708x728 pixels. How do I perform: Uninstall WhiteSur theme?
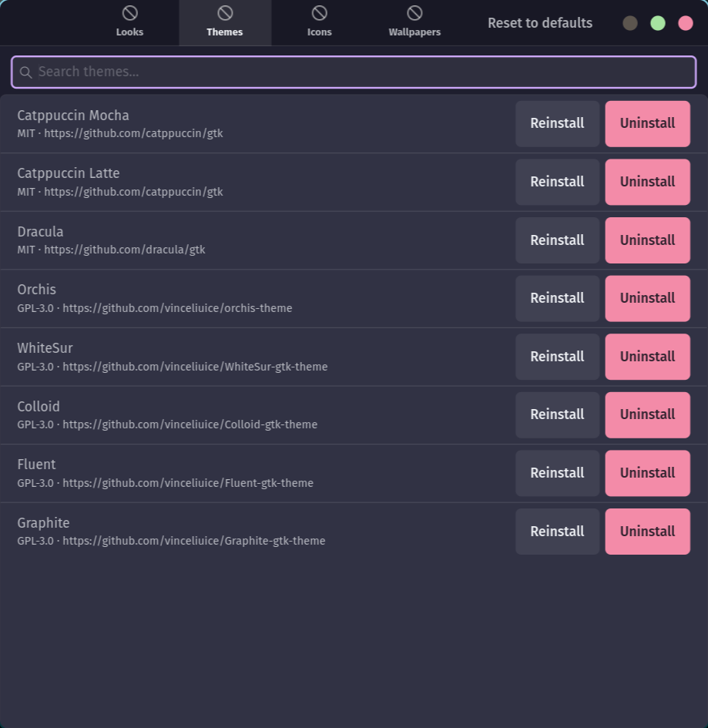click(x=647, y=357)
